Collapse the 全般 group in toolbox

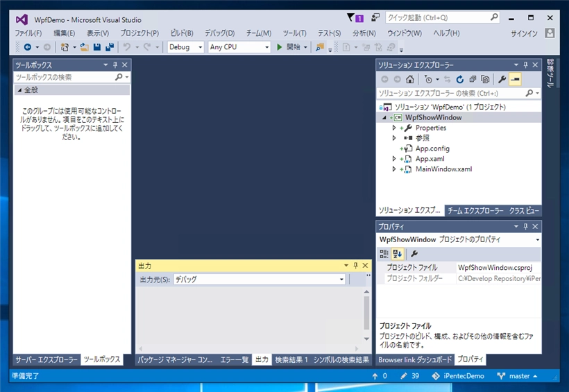tap(19, 90)
